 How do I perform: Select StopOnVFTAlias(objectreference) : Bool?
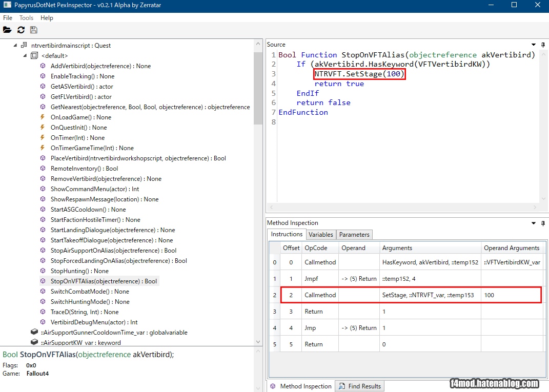click(x=104, y=281)
